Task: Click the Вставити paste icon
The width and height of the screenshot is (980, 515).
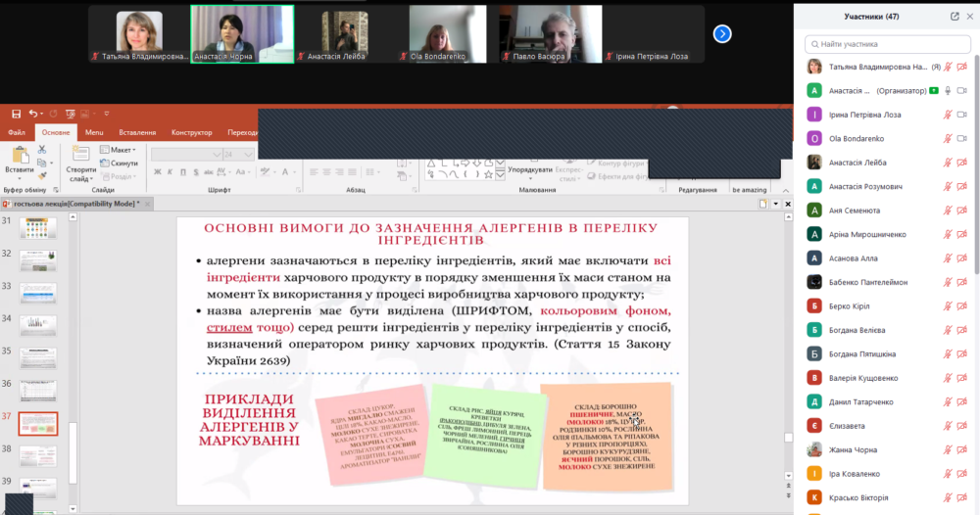Action: [20, 156]
